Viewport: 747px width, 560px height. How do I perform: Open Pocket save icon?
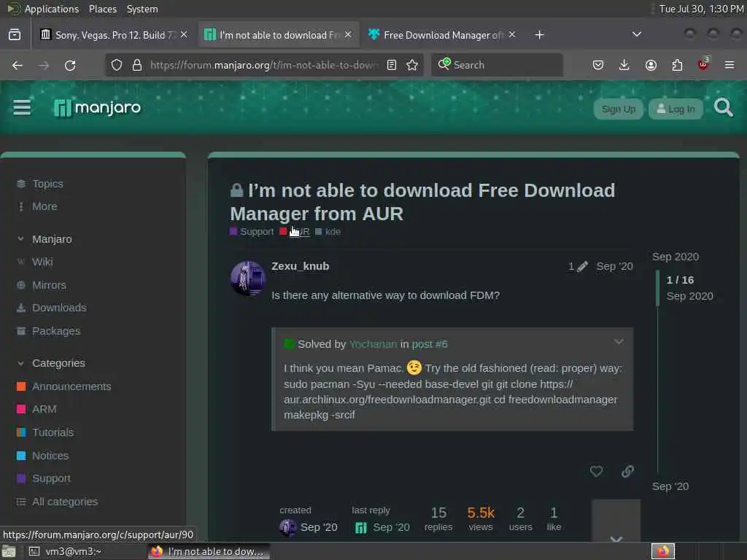pos(598,65)
